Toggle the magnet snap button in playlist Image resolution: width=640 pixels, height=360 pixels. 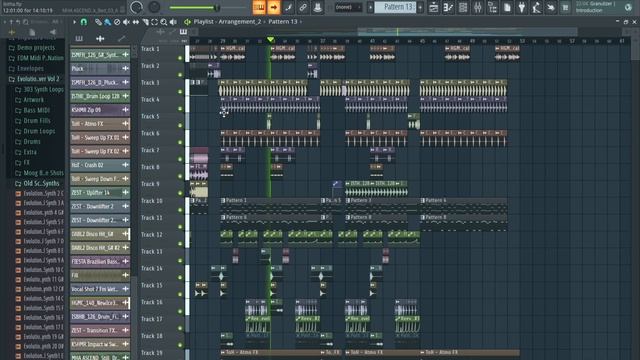(84, 22)
